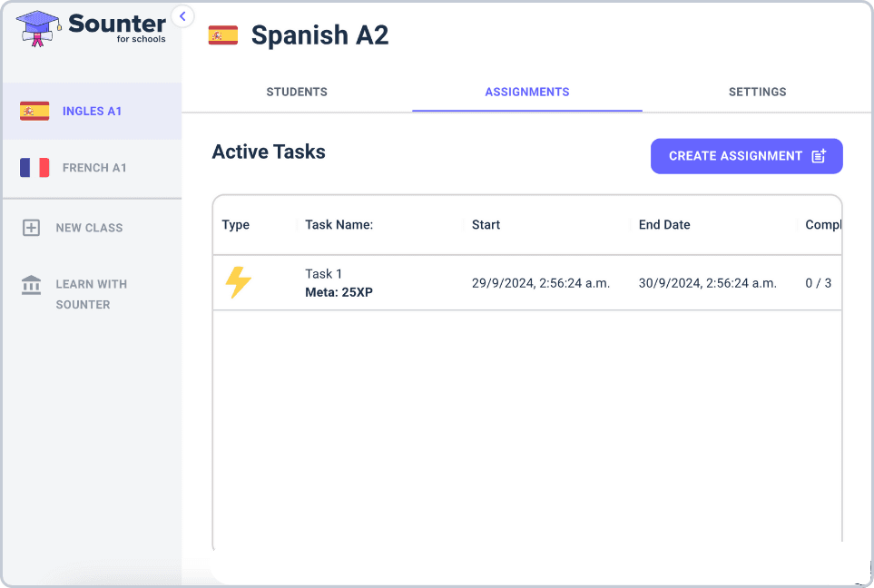Collapse the sidebar with the chevron arrow

[x=182, y=16]
